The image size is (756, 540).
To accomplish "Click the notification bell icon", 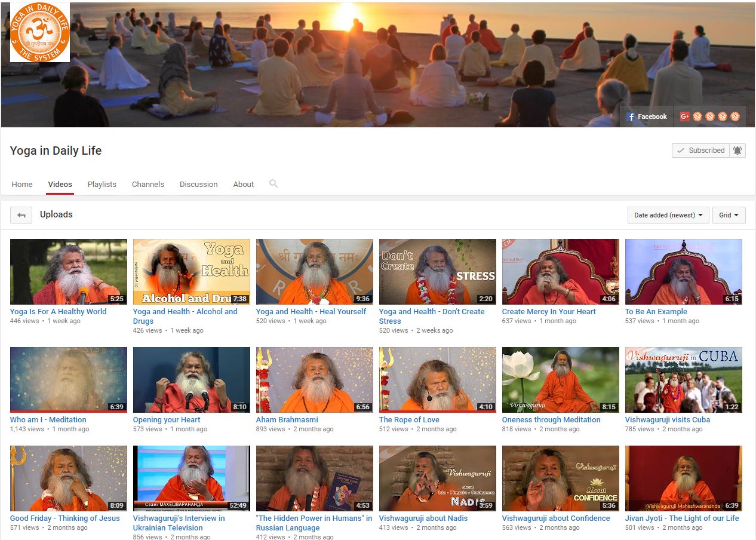I will click(x=738, y=151).
